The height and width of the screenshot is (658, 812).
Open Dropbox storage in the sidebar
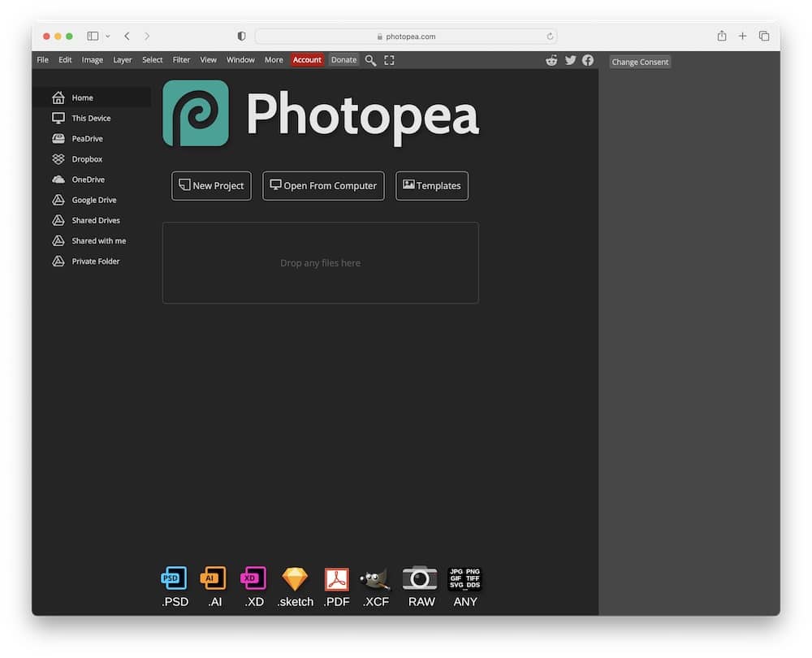point(92,159)
